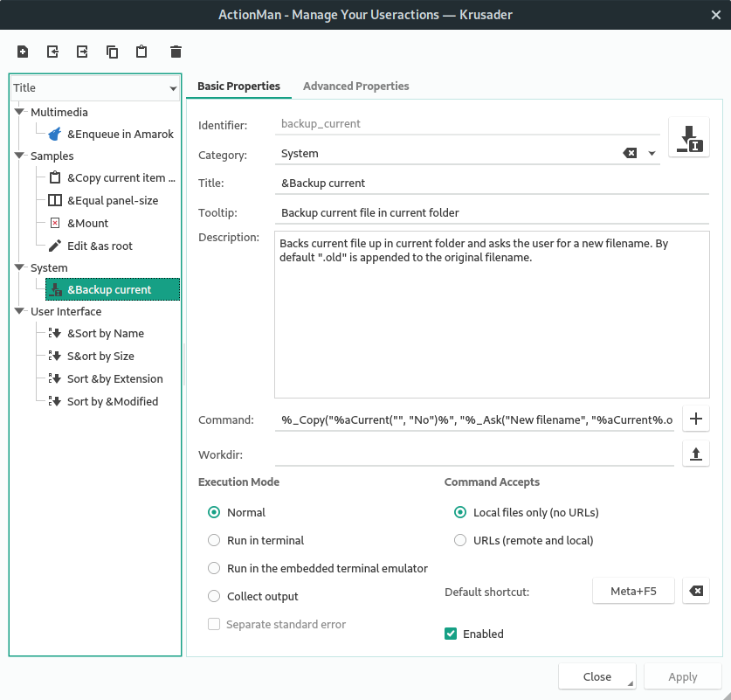
Task: Click the icon beside Backup current item
Action: pyautogui.click(x=56, y=289)
